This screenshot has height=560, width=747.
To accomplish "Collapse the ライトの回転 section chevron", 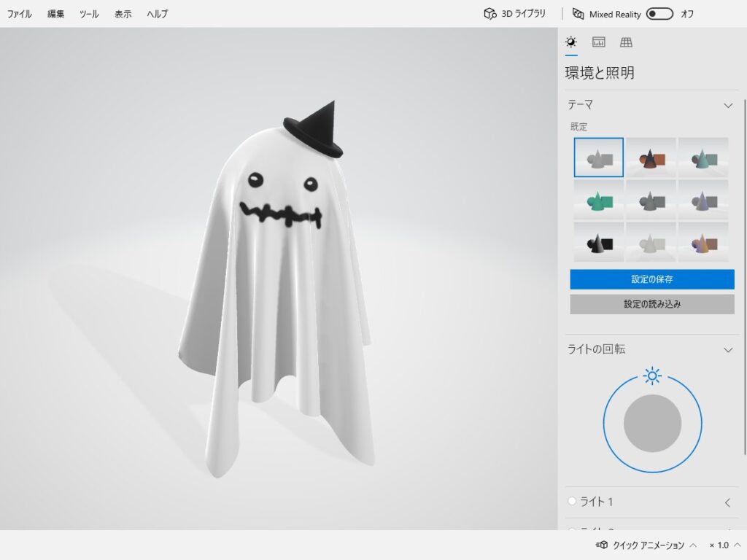I will (727, 350).
